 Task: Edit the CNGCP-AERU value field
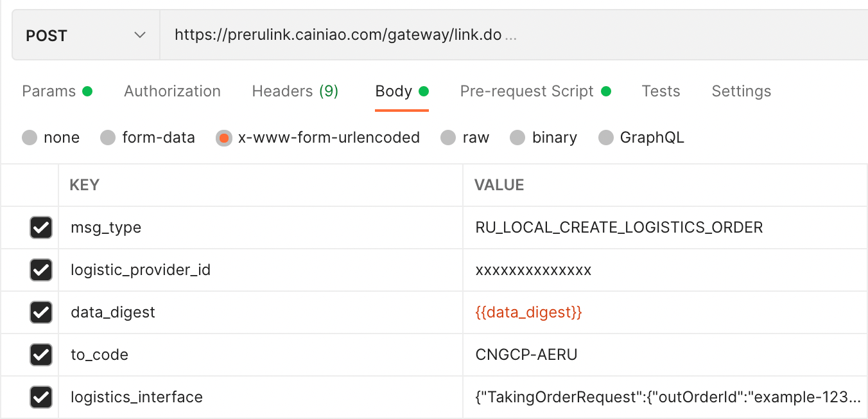[x=526, y=355]
